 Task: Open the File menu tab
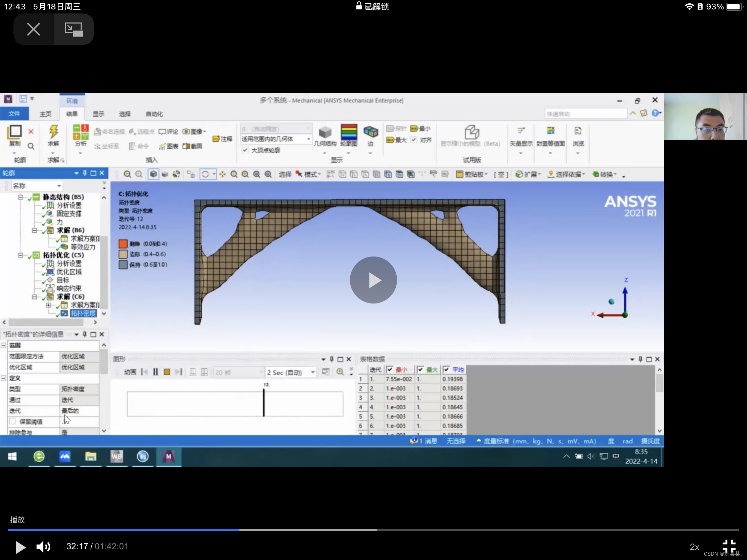14,114
